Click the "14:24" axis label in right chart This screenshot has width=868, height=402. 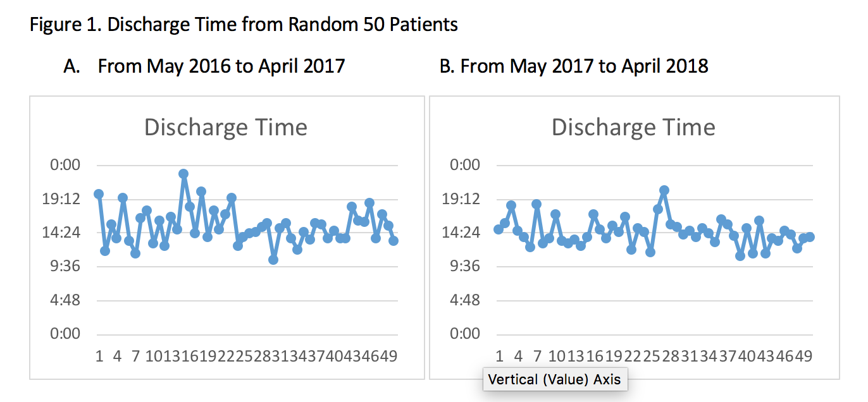click(464, 233)
